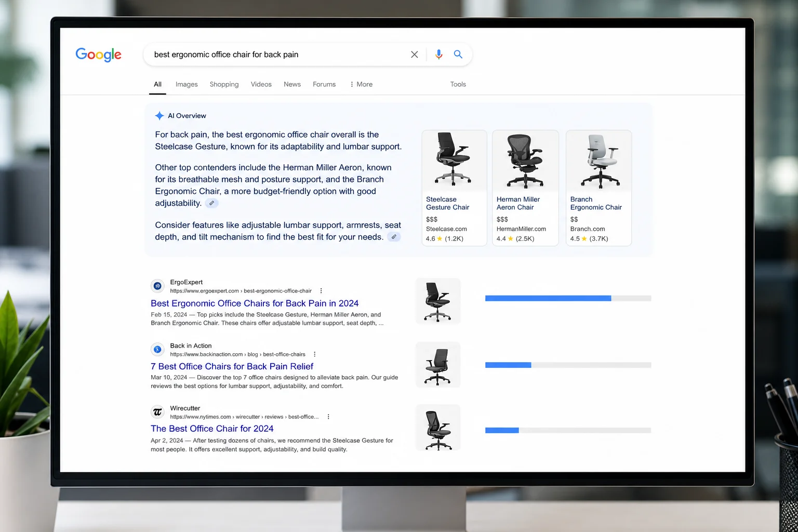Click the Branch.com seller text

click(x=588, y=229)
